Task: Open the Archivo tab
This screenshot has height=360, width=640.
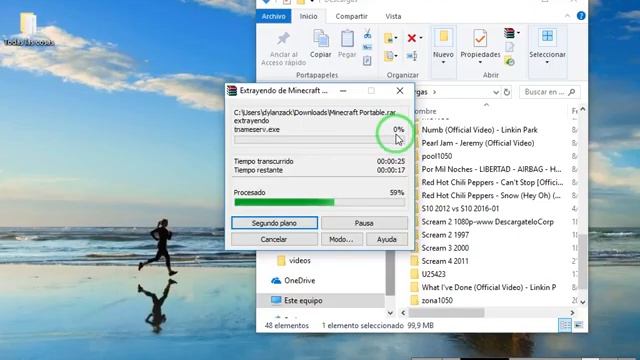Action: coord(273,16)
